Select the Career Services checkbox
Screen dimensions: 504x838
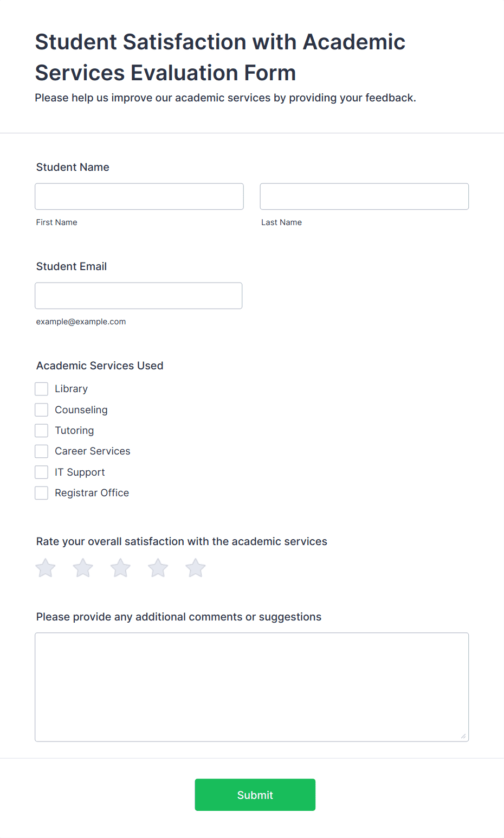(x=42, y=451)
